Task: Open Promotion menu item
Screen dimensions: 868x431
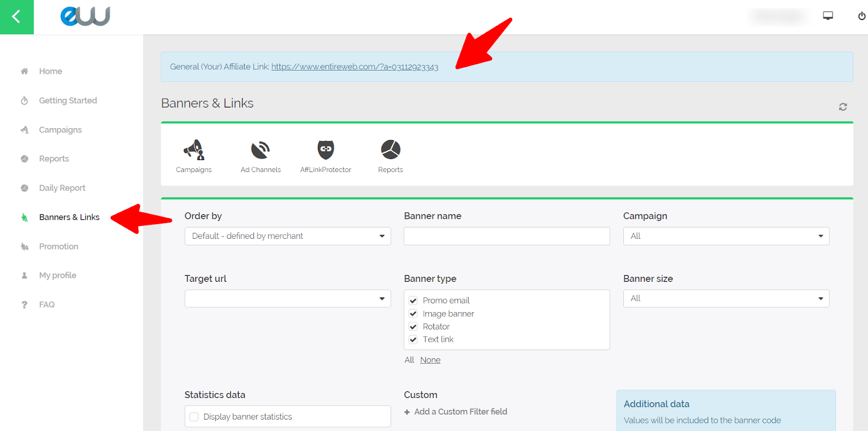Action: coord(59,246)
